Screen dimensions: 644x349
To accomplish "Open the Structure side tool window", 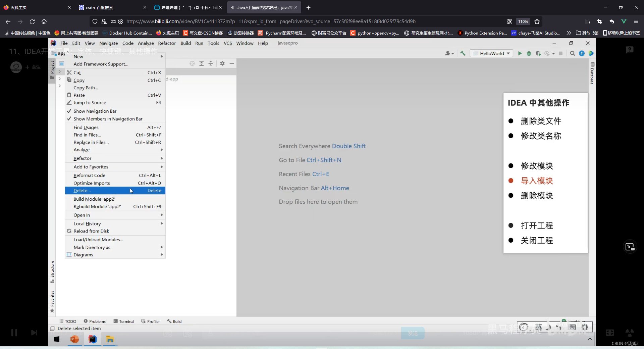I will 52,272.
